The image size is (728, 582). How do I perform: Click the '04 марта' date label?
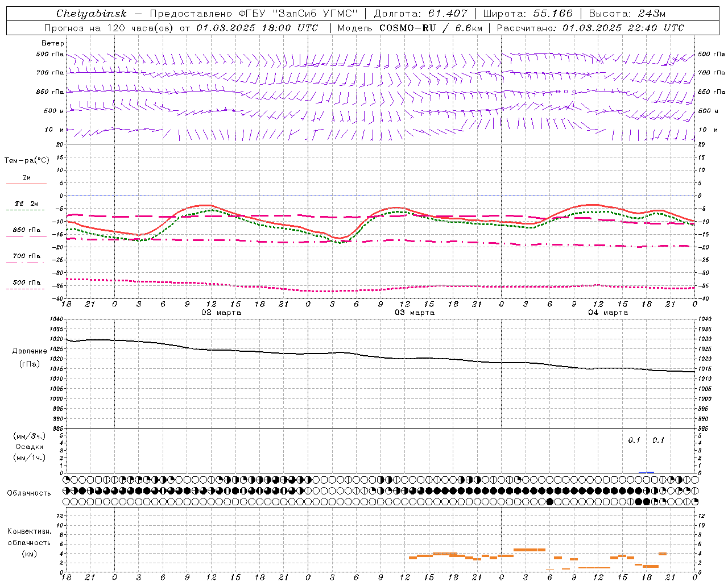coord(608,313)
